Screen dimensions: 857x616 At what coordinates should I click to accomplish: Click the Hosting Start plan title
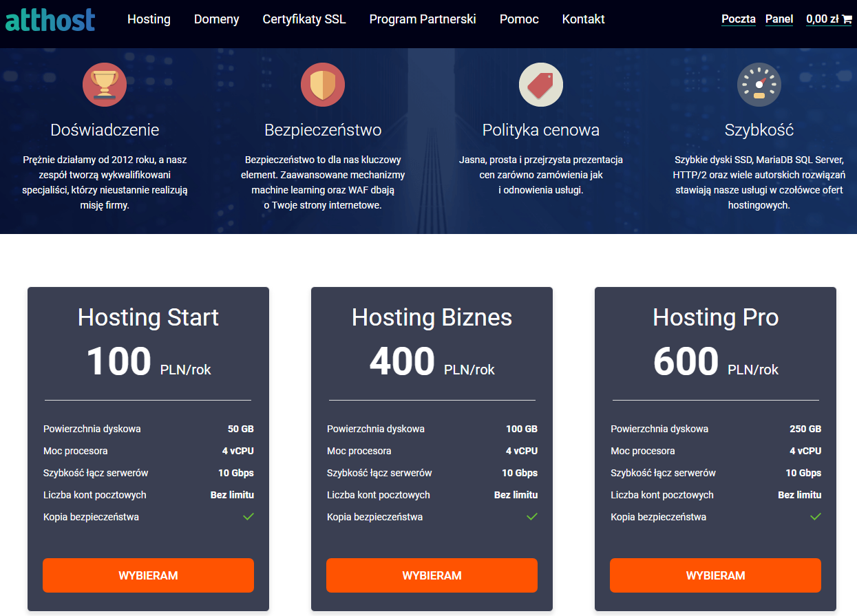click(148, 317)
